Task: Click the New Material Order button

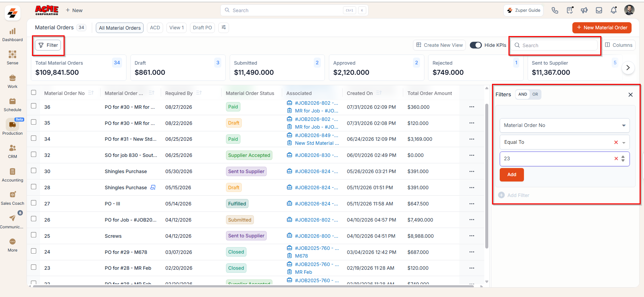Action: [x=602, y=28]
